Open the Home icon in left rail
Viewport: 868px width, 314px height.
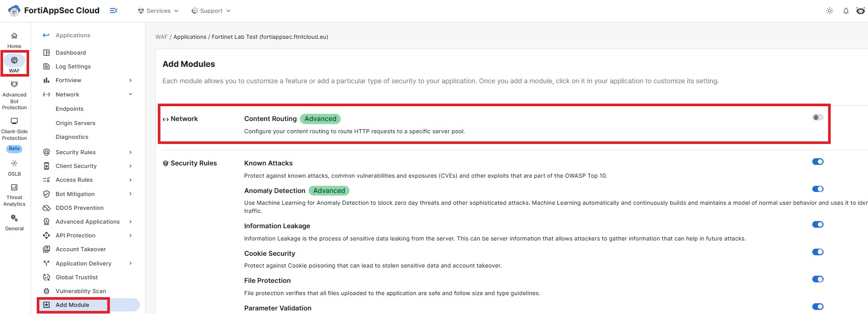coord(14,36)
